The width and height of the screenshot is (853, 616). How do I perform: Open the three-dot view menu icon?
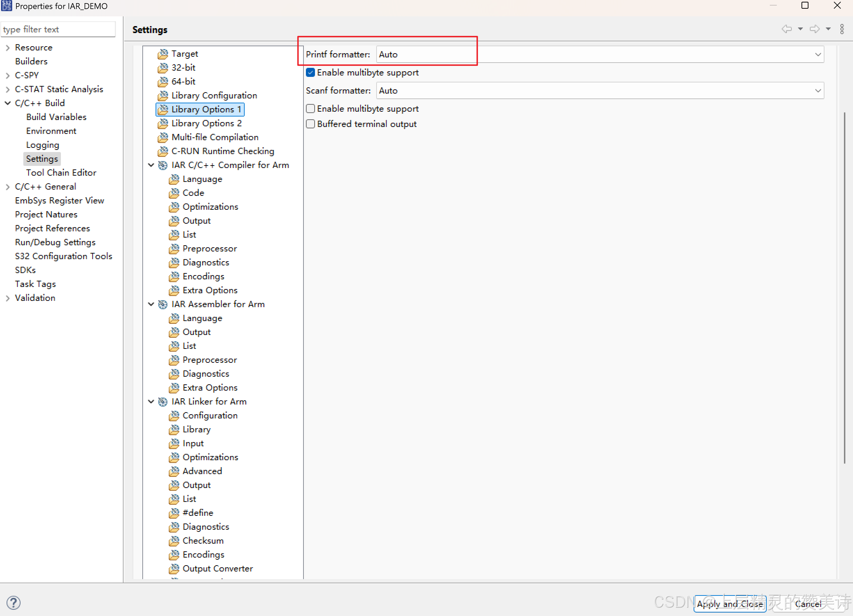coord(842,29)
